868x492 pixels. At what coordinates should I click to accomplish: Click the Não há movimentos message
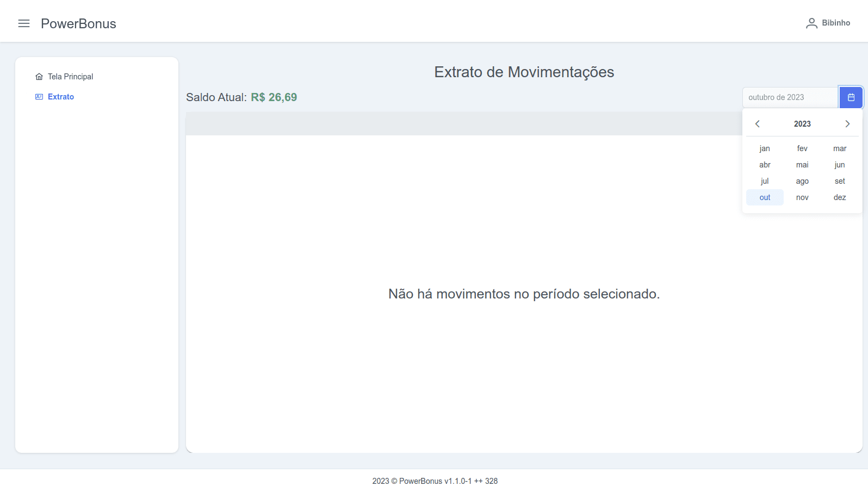point(524,294)
